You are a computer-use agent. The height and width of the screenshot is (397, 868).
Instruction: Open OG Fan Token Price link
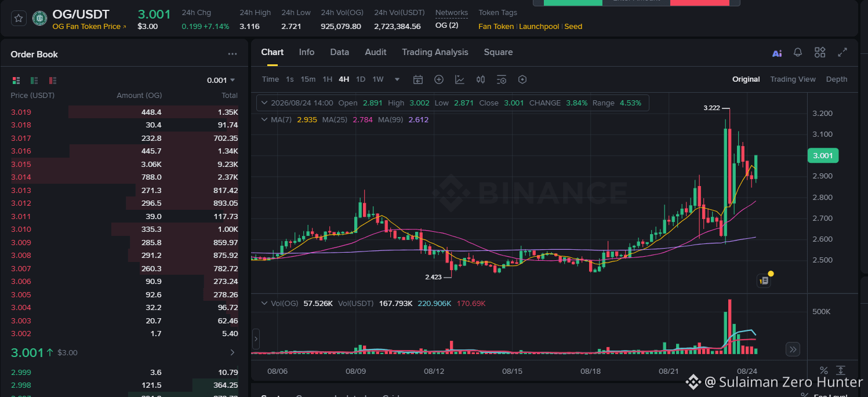pos(89,27)
